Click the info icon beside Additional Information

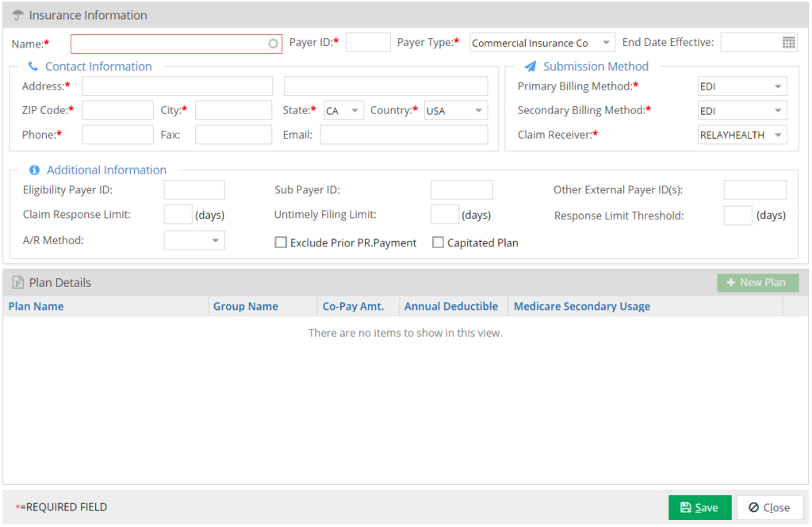coord(35,170)
